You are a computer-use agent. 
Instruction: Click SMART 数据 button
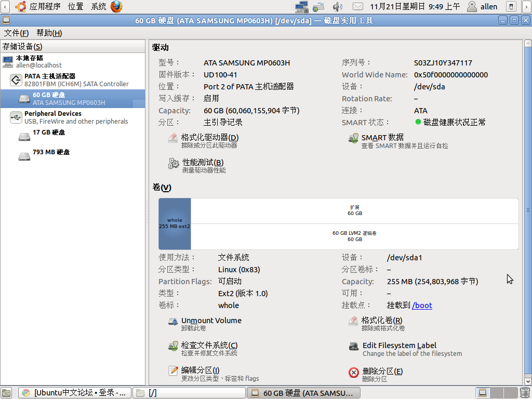(398, 141)
